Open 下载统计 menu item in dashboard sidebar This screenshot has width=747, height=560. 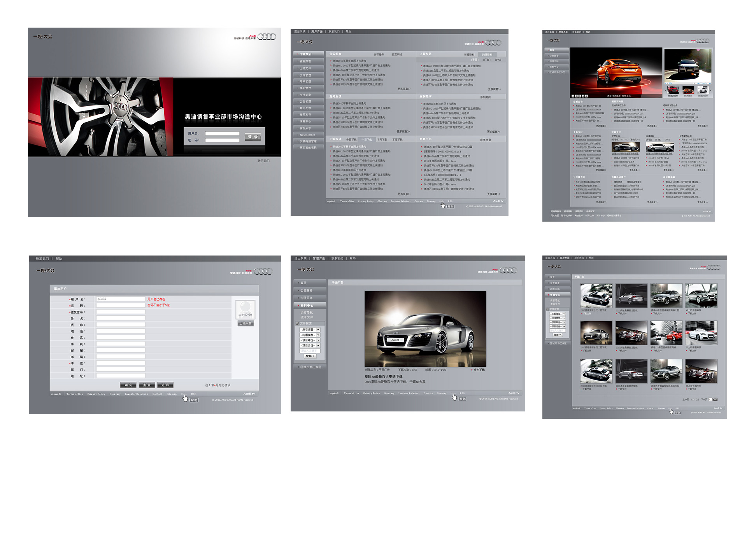[x=306, y=54]
